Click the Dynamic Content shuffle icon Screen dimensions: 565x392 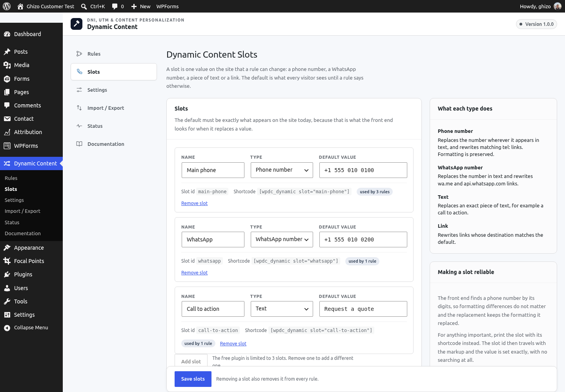tap(7, 163)
